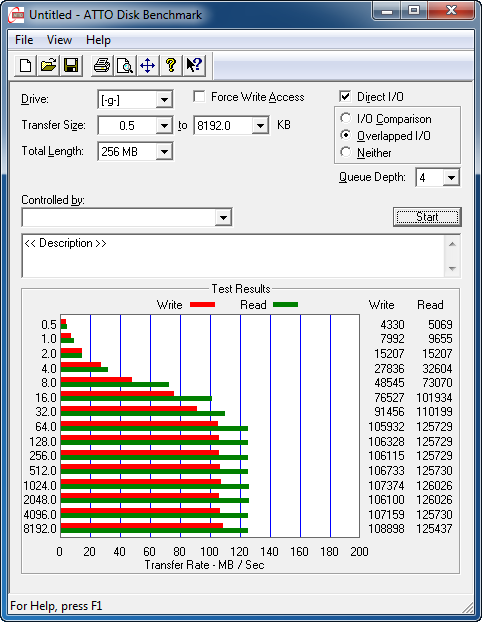Viewport: 482px width, 622px height.
Task: Click the write value 91456
Action: [x=389, y=412]
